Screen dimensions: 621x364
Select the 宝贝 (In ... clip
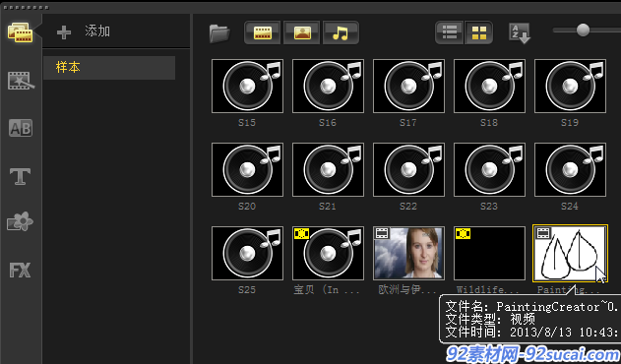point(328,254)
